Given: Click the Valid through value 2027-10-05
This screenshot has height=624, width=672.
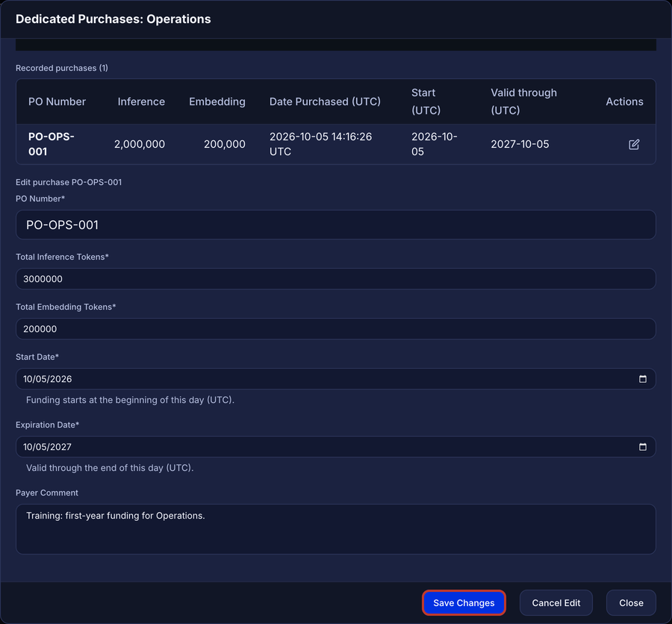Looking at the screenshot, I should (x=520, y=144).
